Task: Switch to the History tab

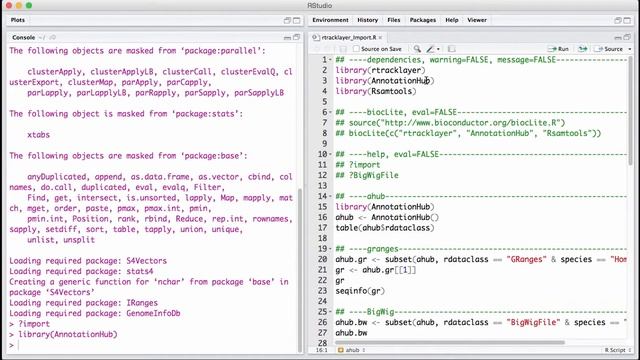Action: pos(367,20)
